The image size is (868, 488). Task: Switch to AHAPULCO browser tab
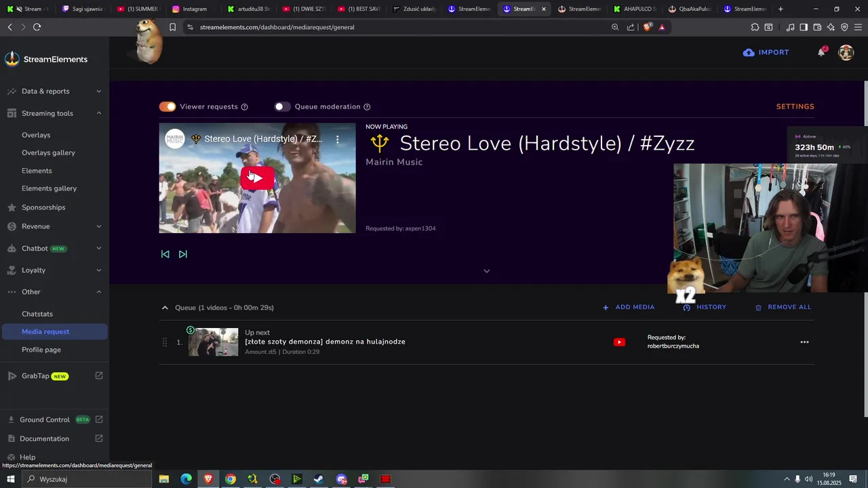(x=635, y=9)
